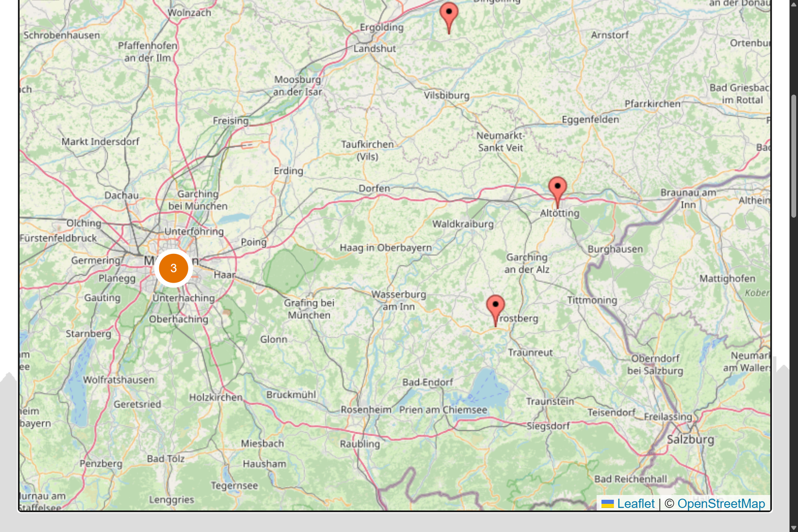Screen dimensions: 798x532
Task: Click the page's vertical scrollbar thumb
Action: pyautogui.click(x=794, y=156)
